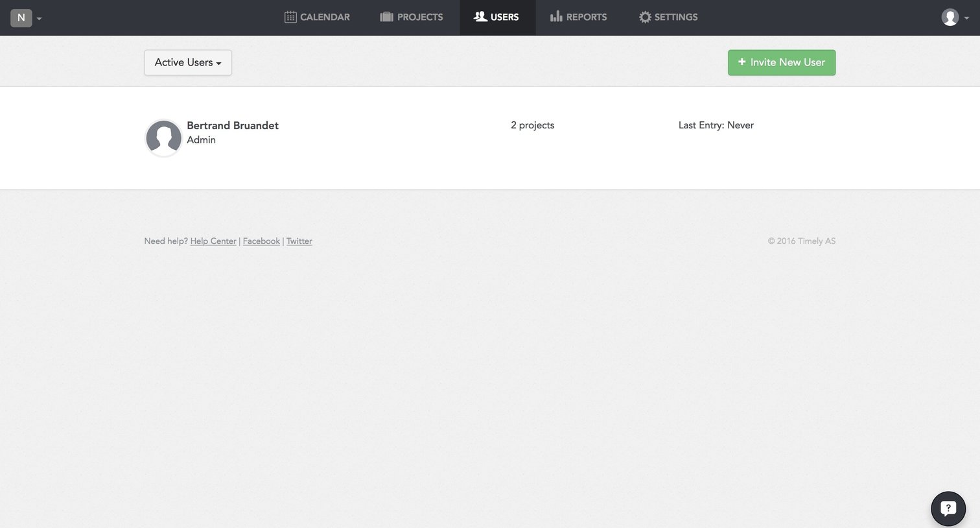Select the Users tab
The height and width of the screenshot is (528, 980).
(497, 18)
